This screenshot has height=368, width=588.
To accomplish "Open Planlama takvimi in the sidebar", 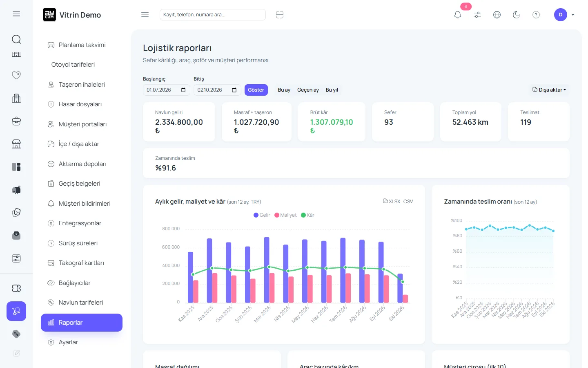I will coord(82,45).
